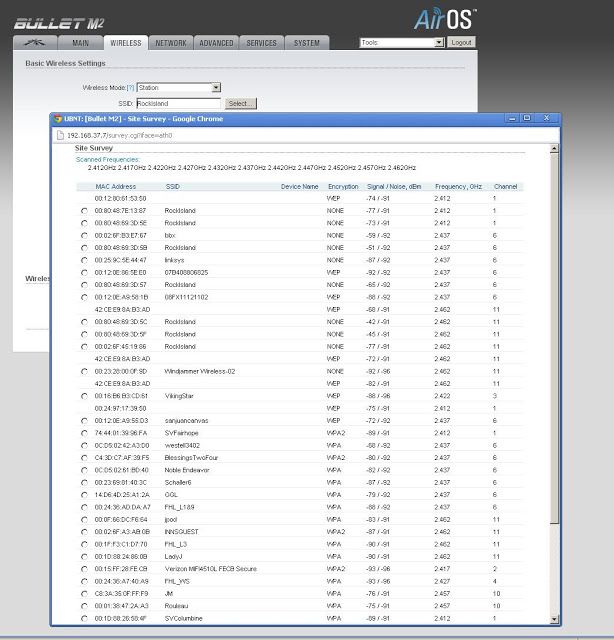The image size is (614, 640).
Task: Select the bbx network radio button
Action: pos(84,236)
